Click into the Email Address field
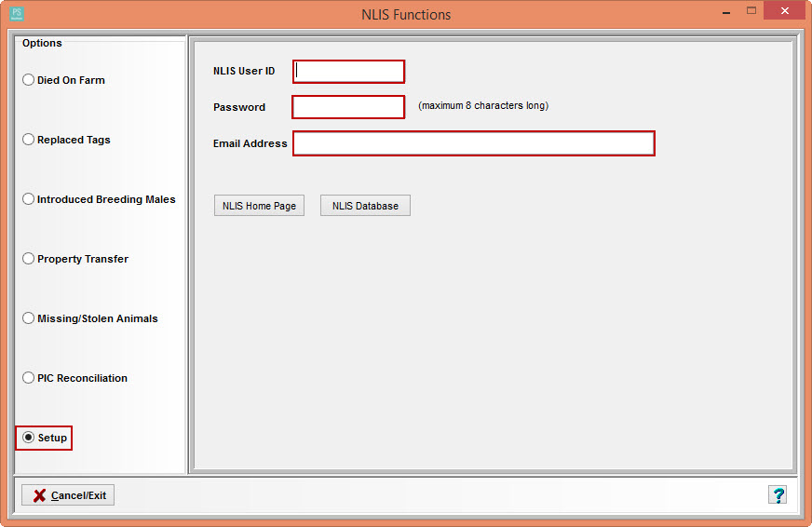This screenshot has height=527, width=812. click(x=474, y=143)
